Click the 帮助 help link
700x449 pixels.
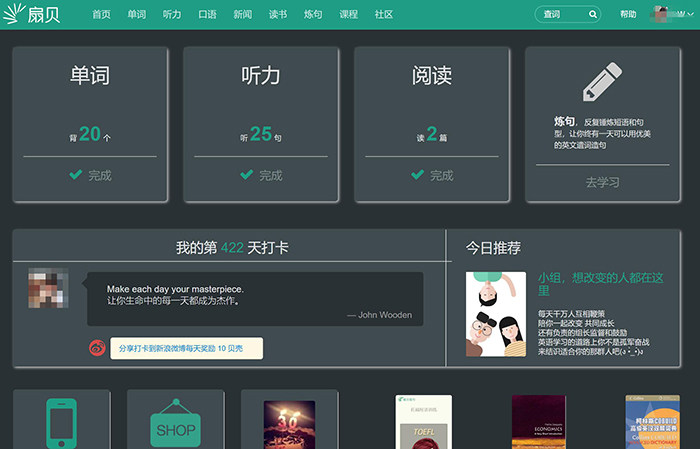pos(628,14)
